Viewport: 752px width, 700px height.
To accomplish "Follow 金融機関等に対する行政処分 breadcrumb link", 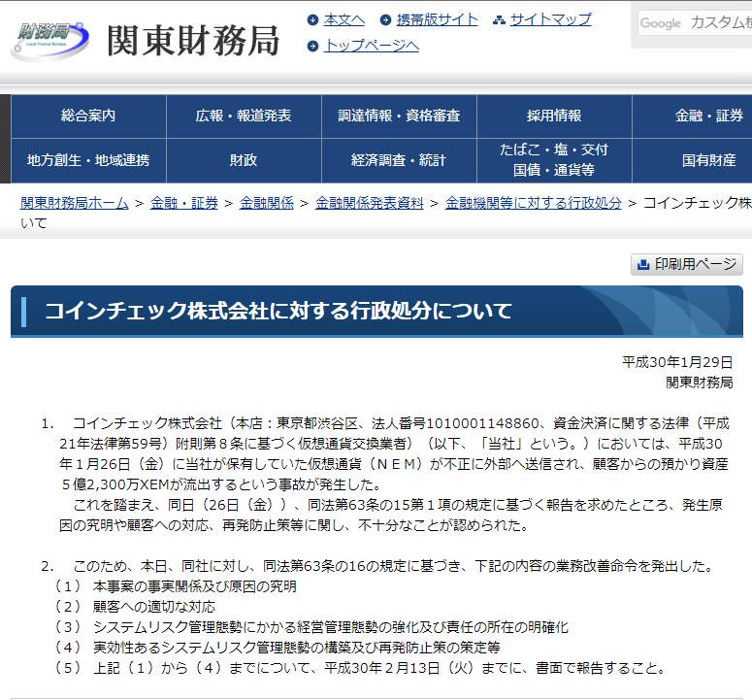I will 534,204.
